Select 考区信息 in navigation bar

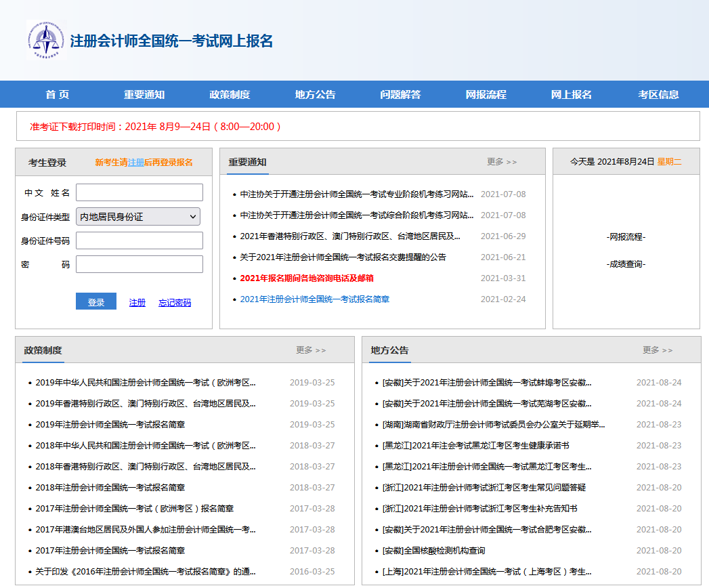(658, 95)
